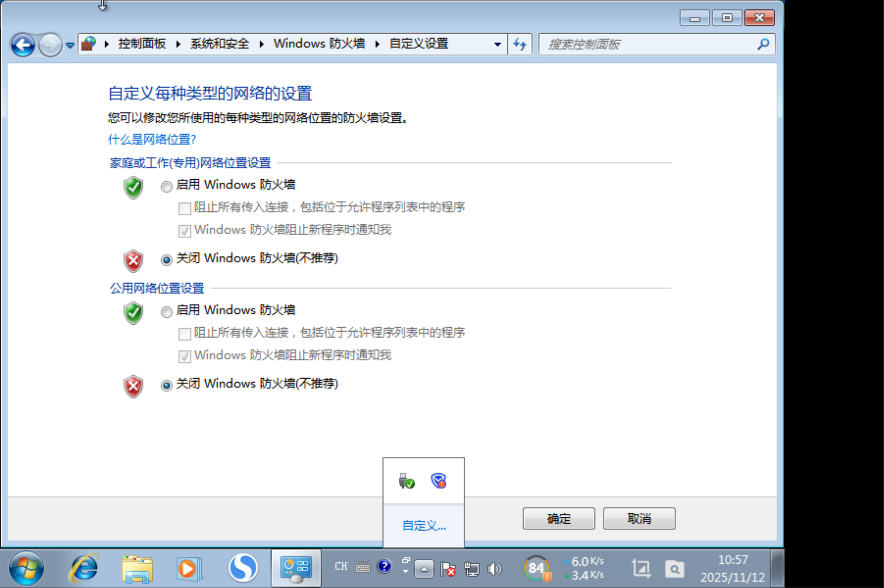Expand hidden icons in the system tray
884x588 pixels.
[x=424, y=569]
